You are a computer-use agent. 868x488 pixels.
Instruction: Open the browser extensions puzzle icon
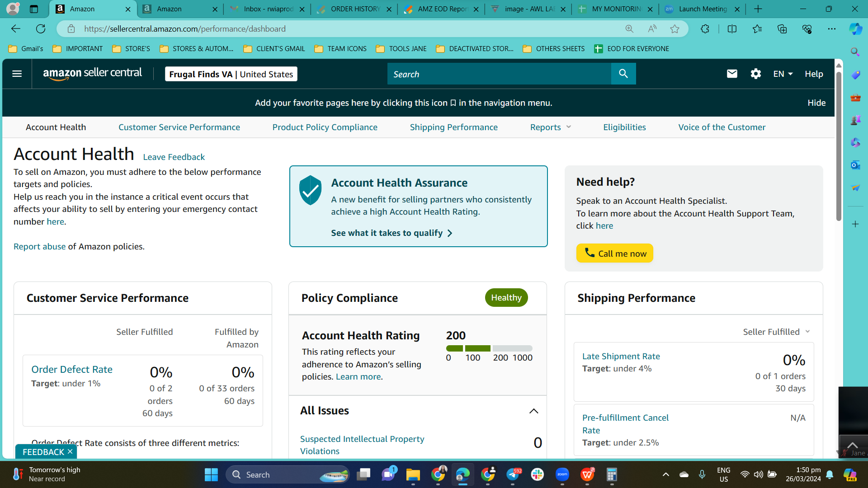705,29
